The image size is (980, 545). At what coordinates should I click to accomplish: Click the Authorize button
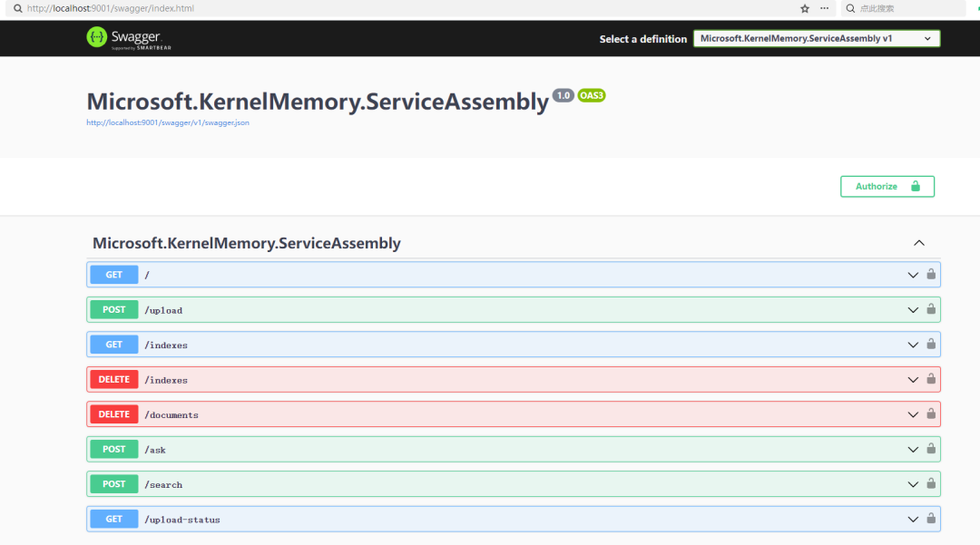tap(887, 187)
